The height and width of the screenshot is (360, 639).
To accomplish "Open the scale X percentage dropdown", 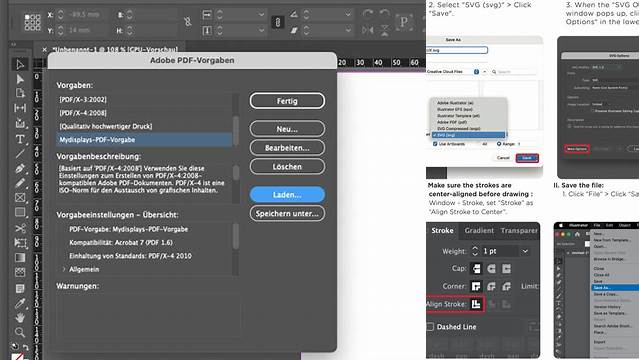I will click(x=261, y=14).
